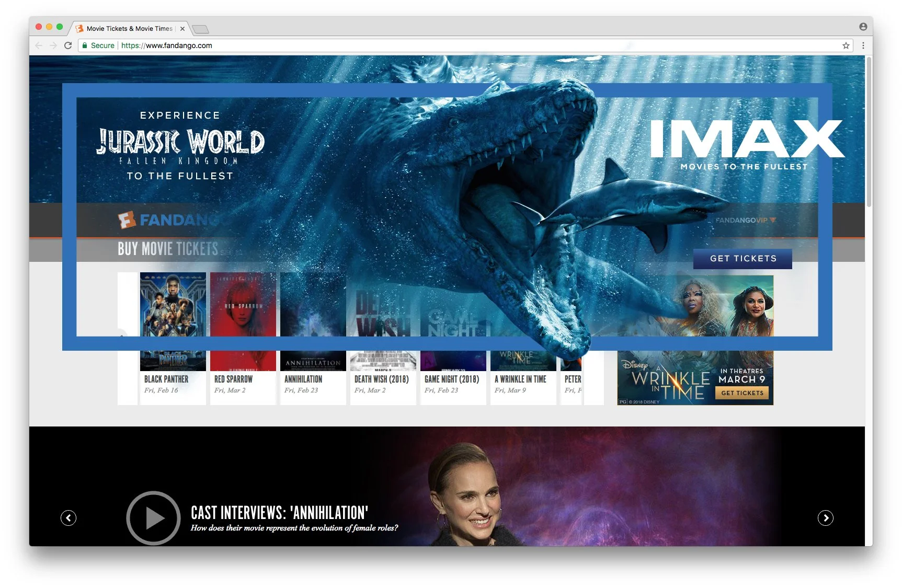View site info via the Secure lock icon
The height and width of the screenshot is (588, 902).
[85, 45]
